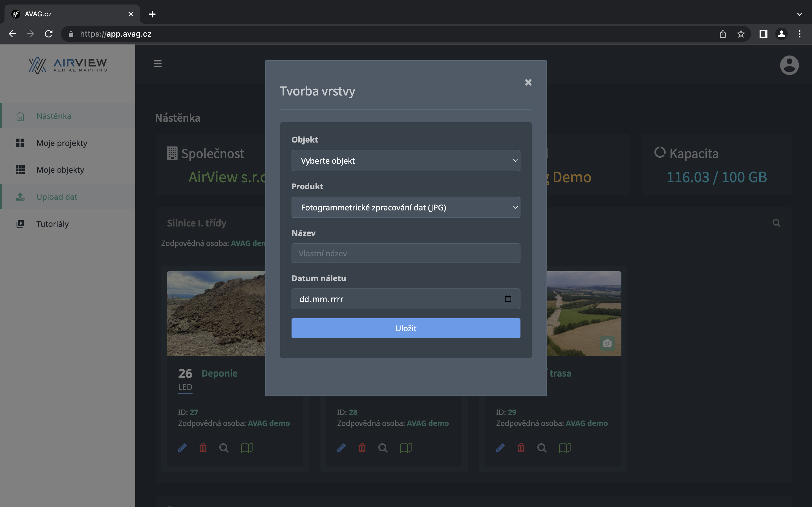Close the Tvorba vrstvy dialog
Screen dimensions: 812x507
click(528, 82)
